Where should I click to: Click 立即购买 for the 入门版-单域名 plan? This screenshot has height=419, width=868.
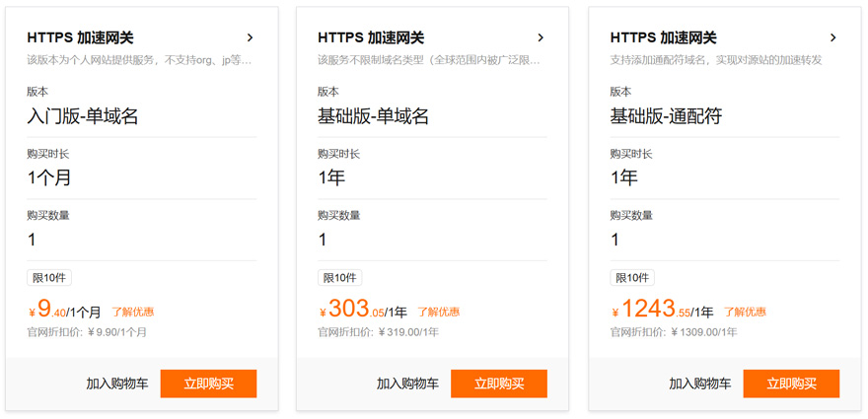click(209, 384)
